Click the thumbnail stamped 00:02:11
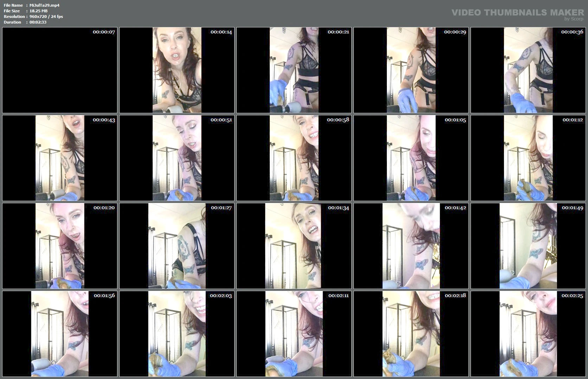 pyautogui.click(x=294, y=334)
